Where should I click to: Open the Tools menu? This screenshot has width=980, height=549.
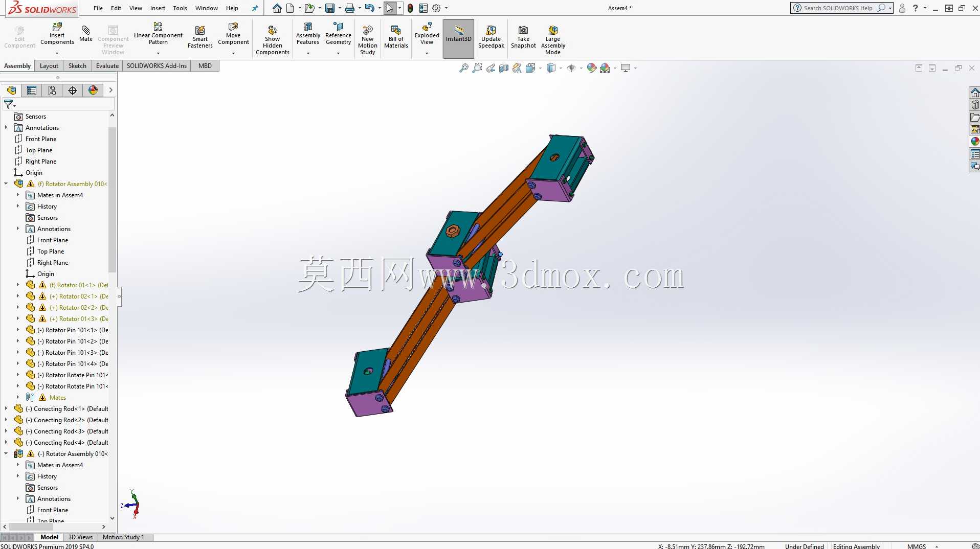[x=180, y=8]
